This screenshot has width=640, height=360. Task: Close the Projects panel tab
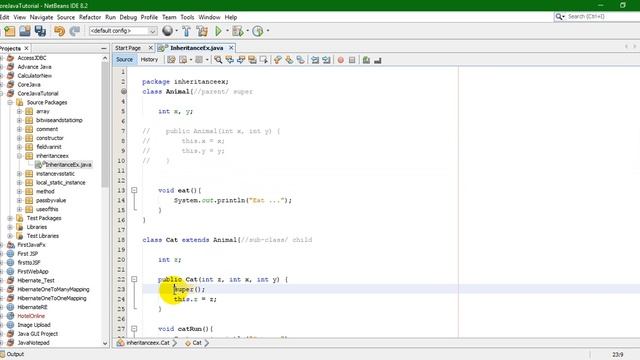click(27, 48)
